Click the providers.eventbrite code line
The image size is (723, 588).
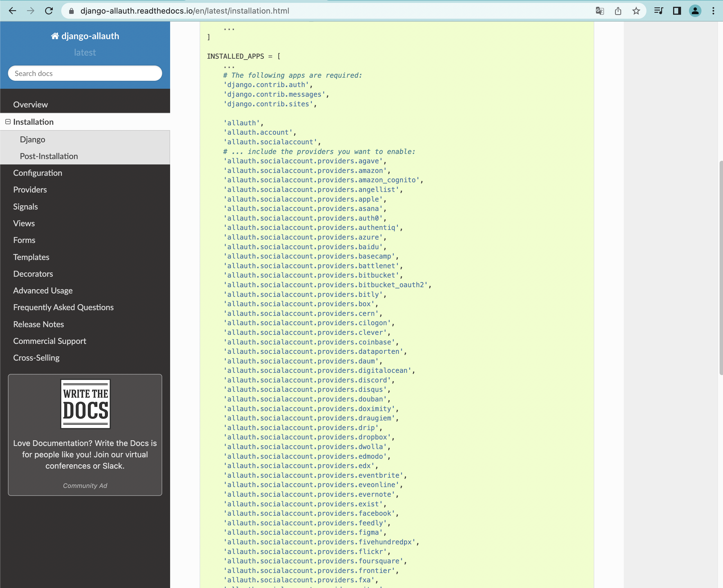[315, 475]
